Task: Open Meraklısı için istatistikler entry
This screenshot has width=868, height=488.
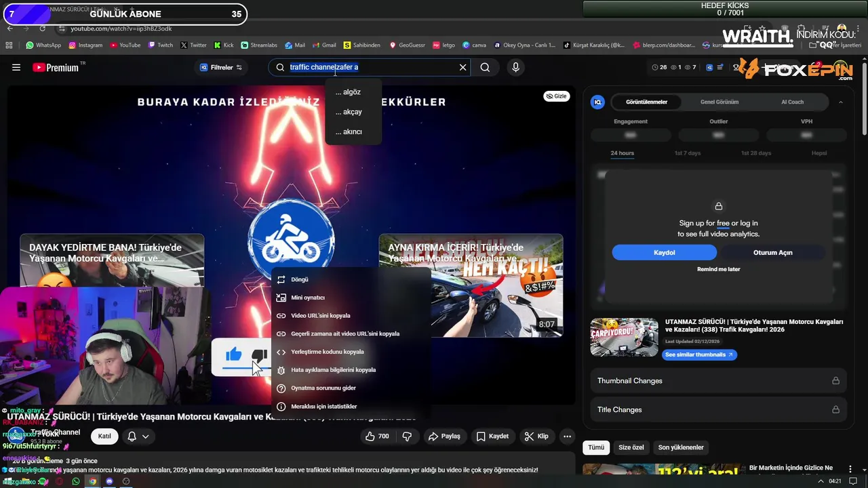Action: click(351, 406)
